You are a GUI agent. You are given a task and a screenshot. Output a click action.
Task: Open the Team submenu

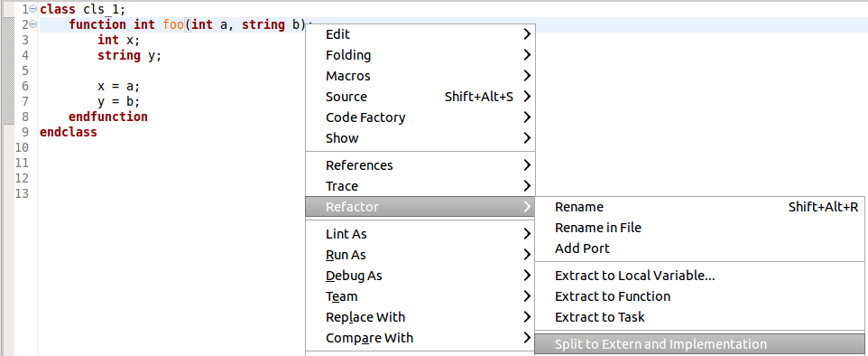(x=420, y=296)
